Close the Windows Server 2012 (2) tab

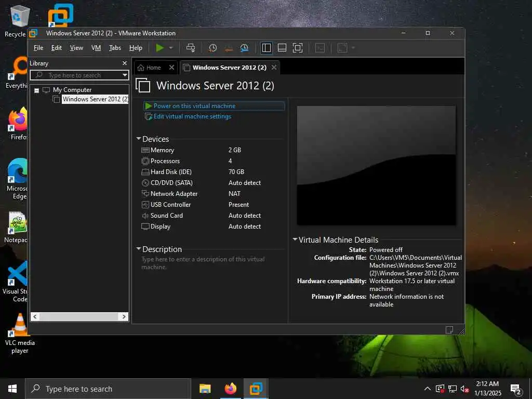274,67
